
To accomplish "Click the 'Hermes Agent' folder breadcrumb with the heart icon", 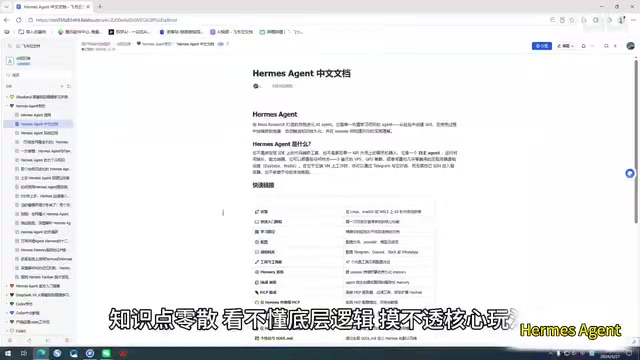I will coord(154,44).
